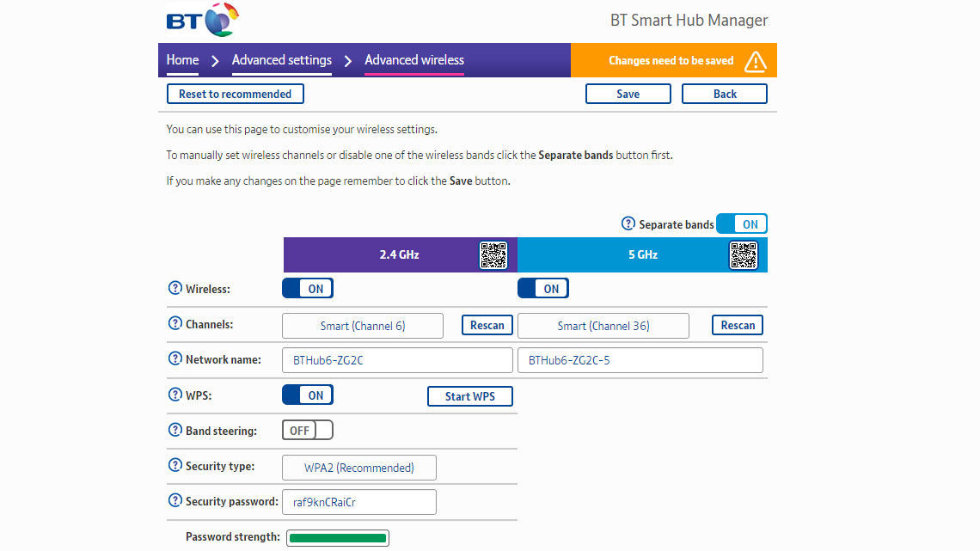The width and height of the screenshot is (980, 551).
Task: Open the 2.4 GHz Smart (Channel 6) dropdown
Action: point(363,326)
